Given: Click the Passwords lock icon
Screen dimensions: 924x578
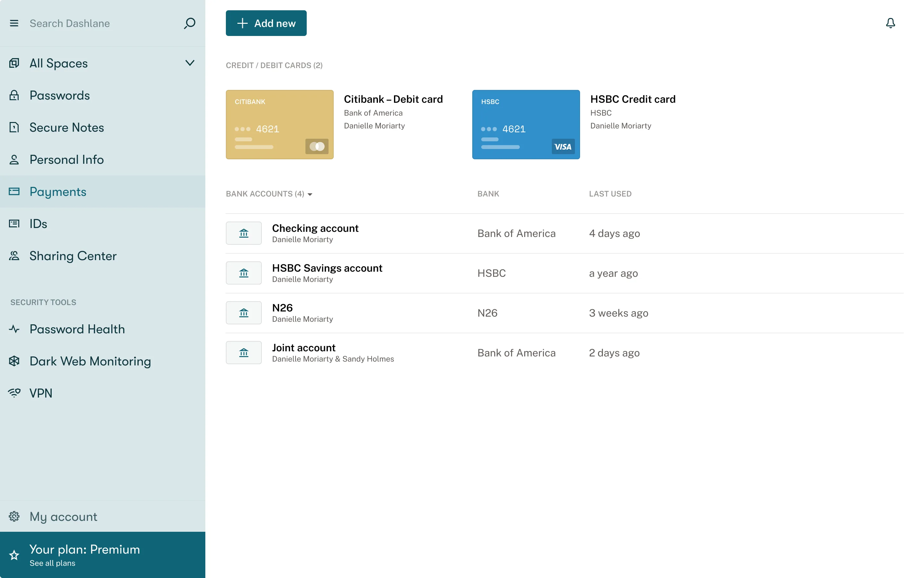Looking at the screenshot, I should 14,95.
